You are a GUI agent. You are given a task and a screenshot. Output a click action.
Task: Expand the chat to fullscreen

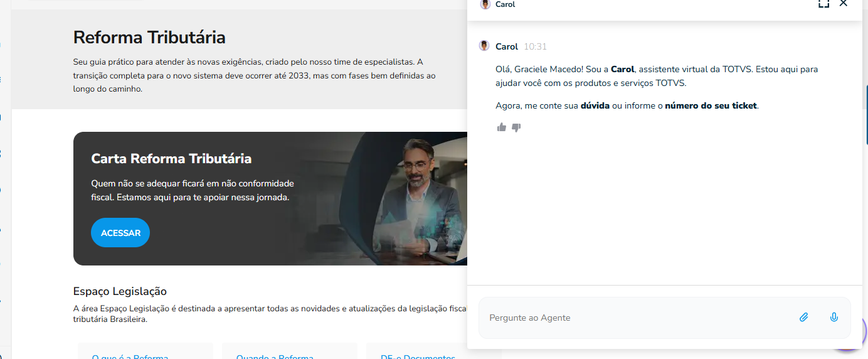[823, 3]
